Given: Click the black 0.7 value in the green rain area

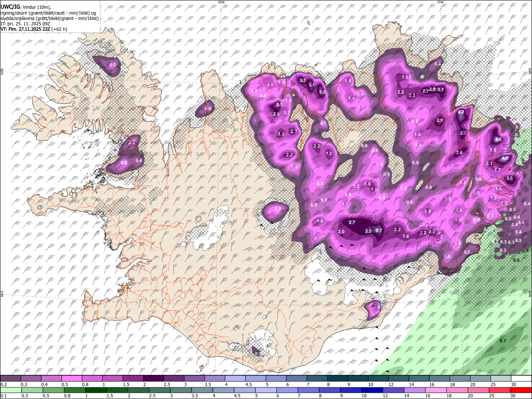Looking at the screenshot, I should pyautogui.click(x=502, y=341).
